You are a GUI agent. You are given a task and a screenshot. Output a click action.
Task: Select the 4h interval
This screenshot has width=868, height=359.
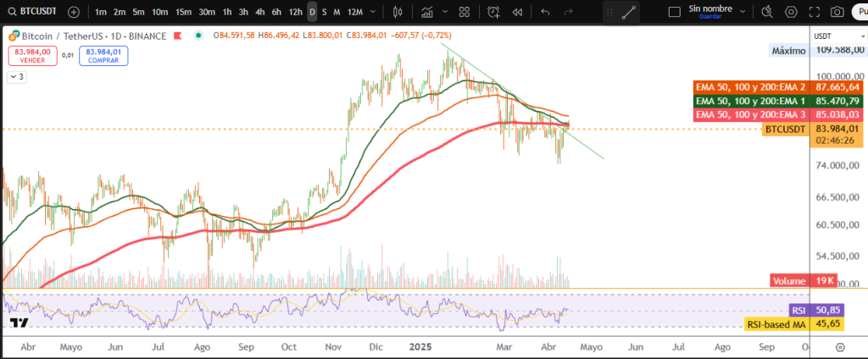pos(259,12)
